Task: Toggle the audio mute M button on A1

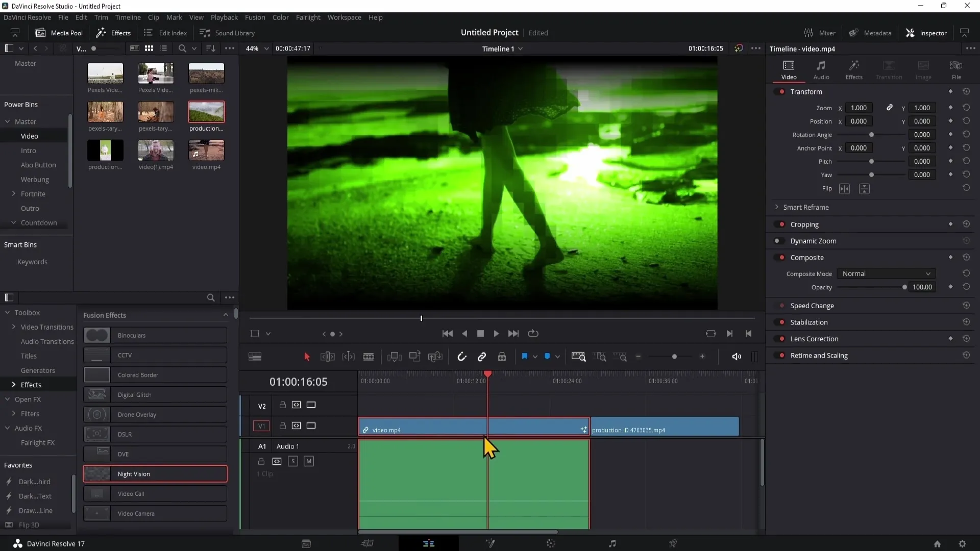Action: pos(308,461)
